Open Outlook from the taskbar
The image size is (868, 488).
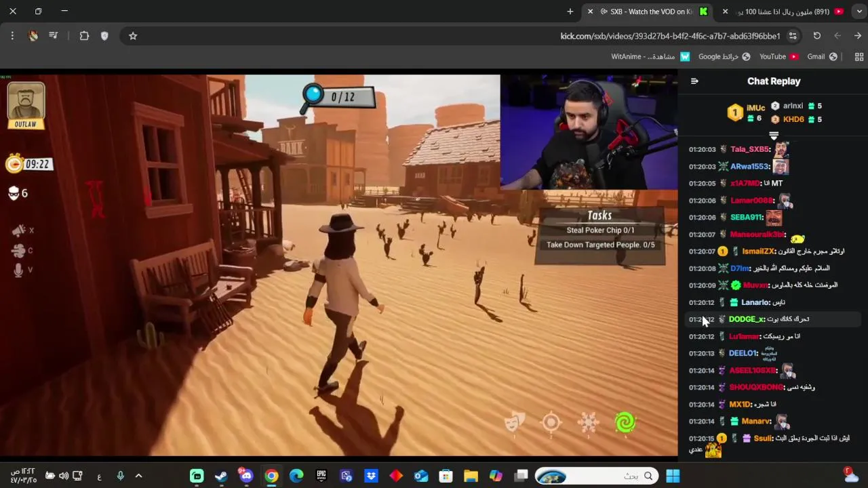click(x=421, y=476)
